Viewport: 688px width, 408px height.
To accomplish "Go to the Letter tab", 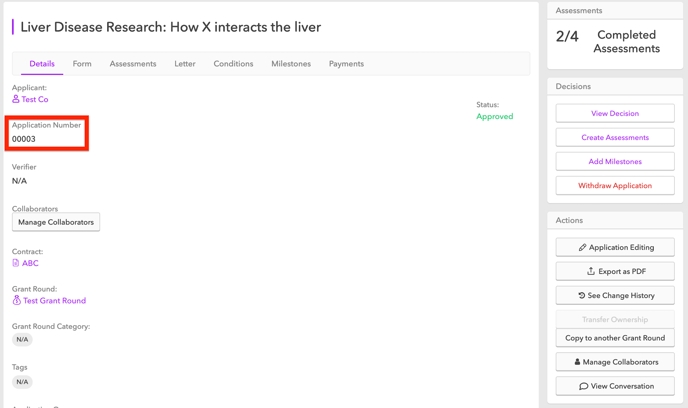I will 185,64.
